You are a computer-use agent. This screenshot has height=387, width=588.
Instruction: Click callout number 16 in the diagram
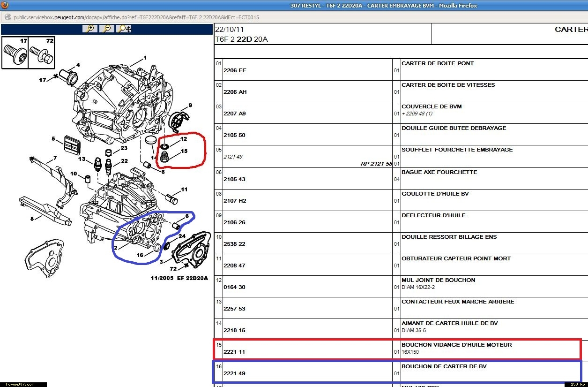pyautogui.click(x=140, y=255)
